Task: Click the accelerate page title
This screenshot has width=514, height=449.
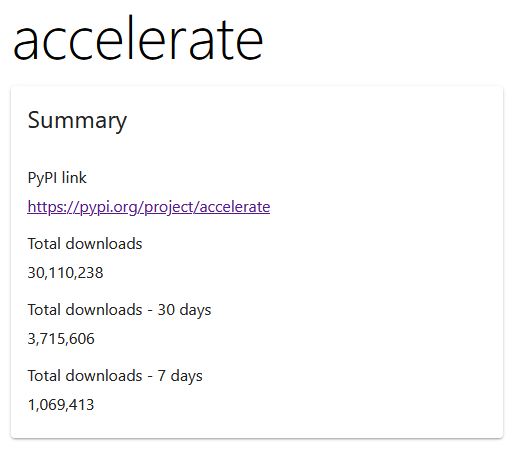Action: (138, 39)
